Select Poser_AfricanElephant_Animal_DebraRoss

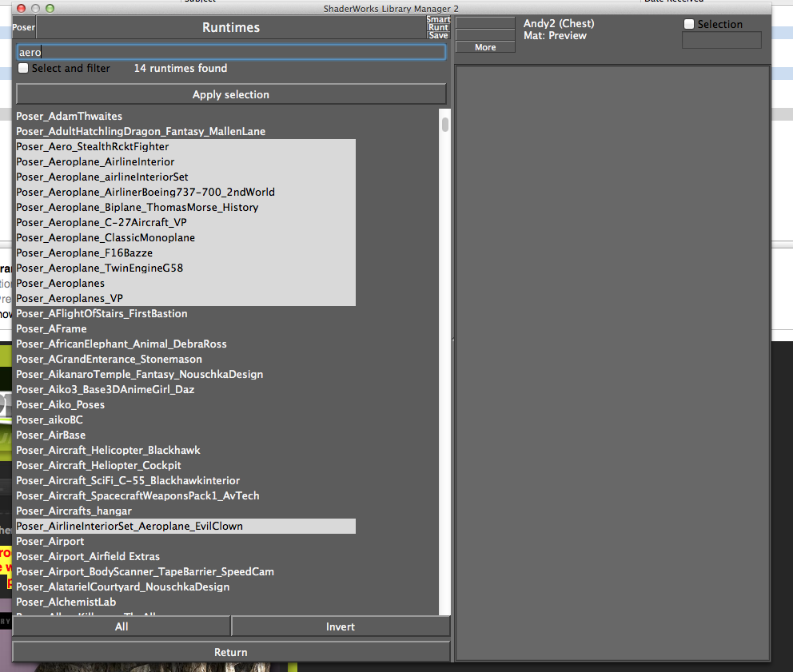coord(185,344)
